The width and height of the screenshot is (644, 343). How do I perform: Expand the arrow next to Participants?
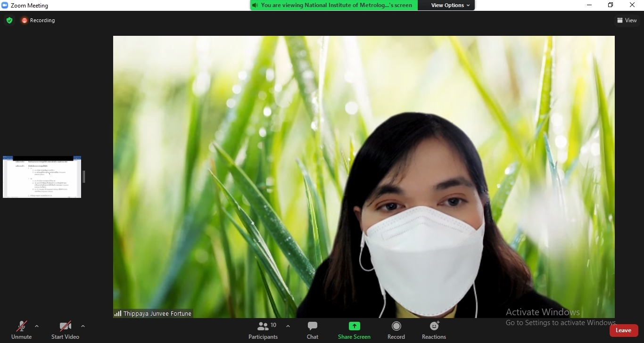pos(288,326)
